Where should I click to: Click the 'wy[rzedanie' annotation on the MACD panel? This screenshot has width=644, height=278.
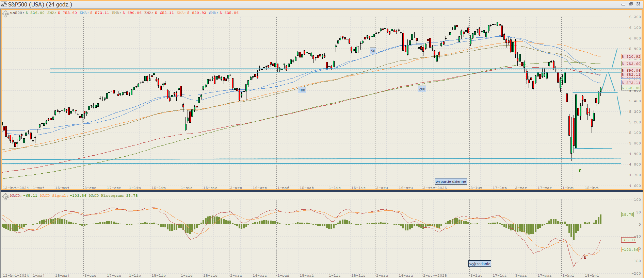click(x=480, y=264)
